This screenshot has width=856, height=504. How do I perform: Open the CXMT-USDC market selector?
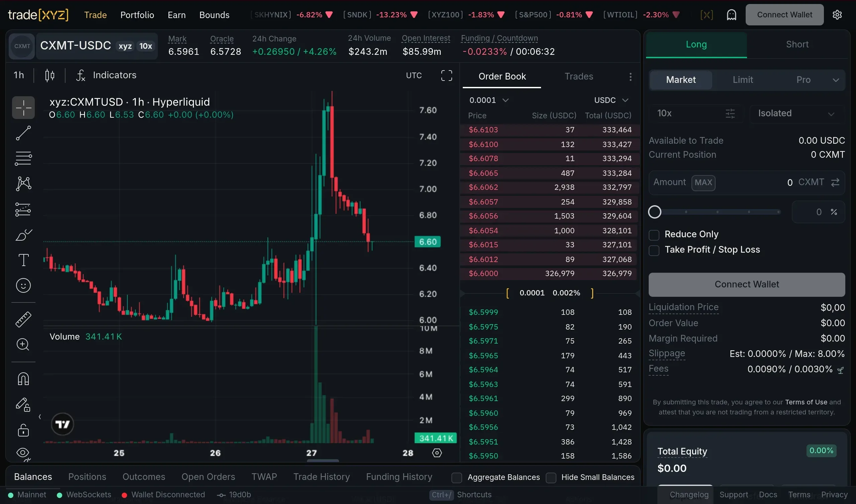coord(97,46)
